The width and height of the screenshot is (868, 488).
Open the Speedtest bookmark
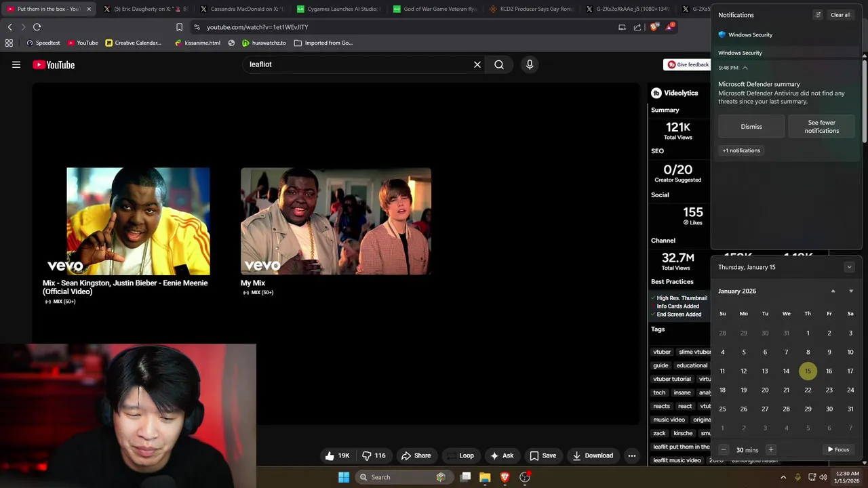point(43,43)
